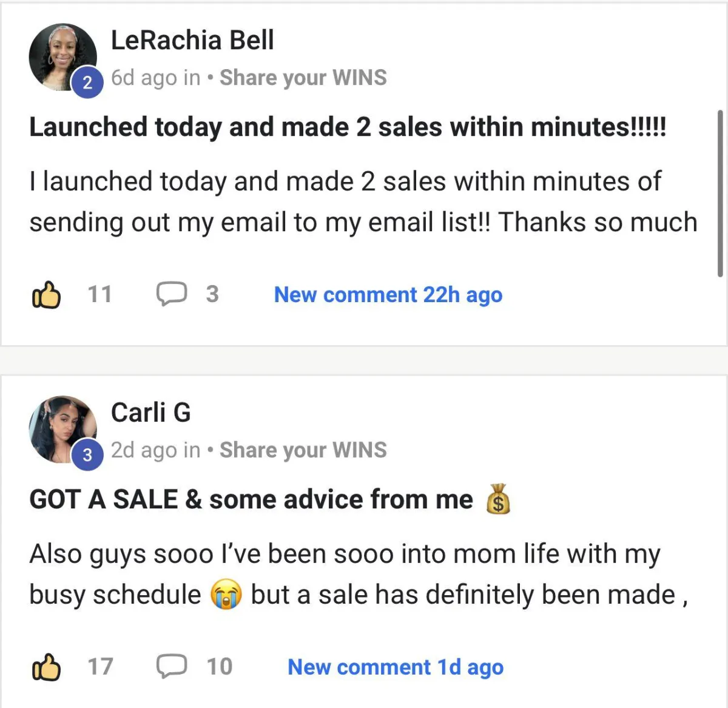Like LeRachia Bell's post with thumbs-up
The width and height of the screenshot is (728, 708).
click(46, 295)
